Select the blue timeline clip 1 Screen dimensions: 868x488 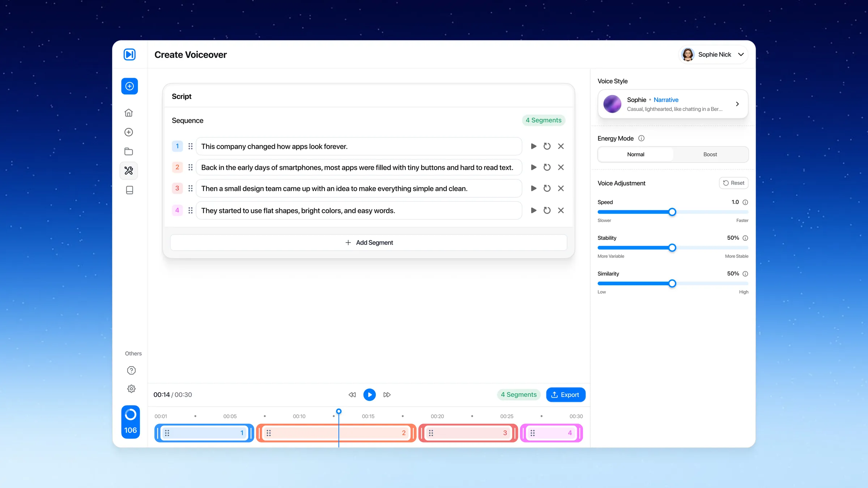click(204, 433)
